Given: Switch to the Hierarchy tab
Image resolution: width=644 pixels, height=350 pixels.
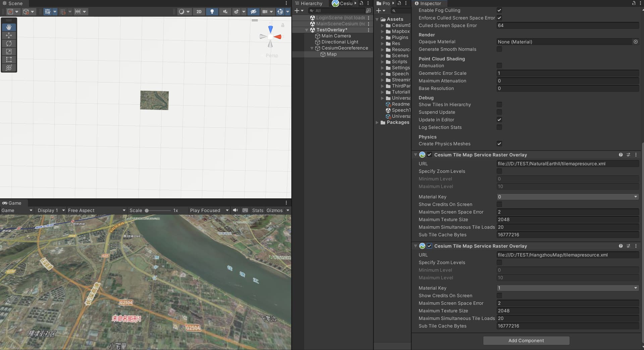Looking at the screenshot, I should [311, 3].
